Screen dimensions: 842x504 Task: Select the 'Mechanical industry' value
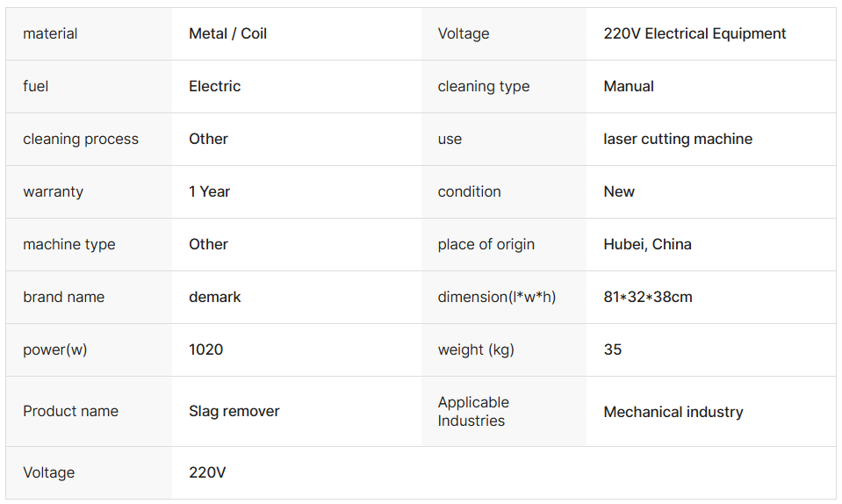point(673,413)
